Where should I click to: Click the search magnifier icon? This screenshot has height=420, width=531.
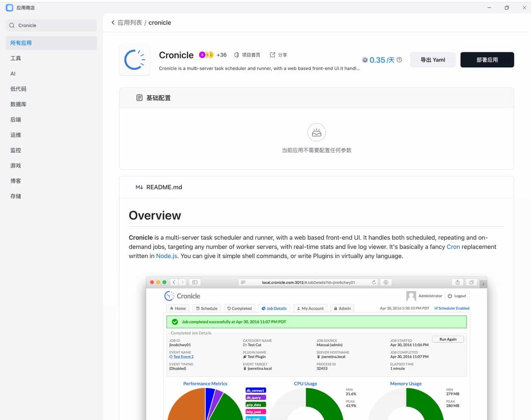(12, 25)
